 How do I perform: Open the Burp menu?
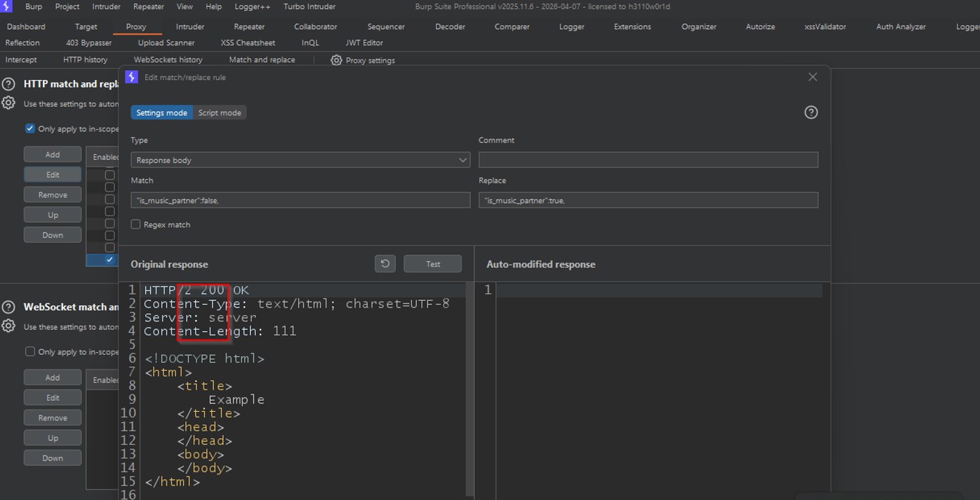point(33,6)
